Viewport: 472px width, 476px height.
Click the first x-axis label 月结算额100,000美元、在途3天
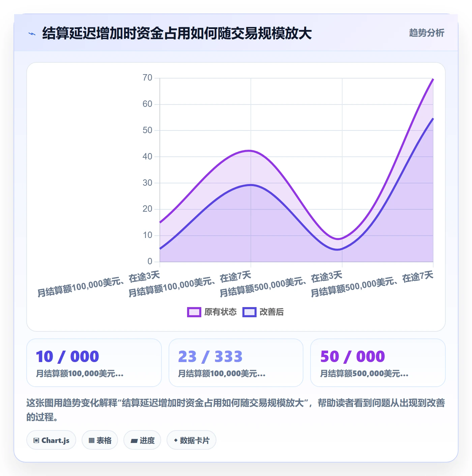pos(98,284)
